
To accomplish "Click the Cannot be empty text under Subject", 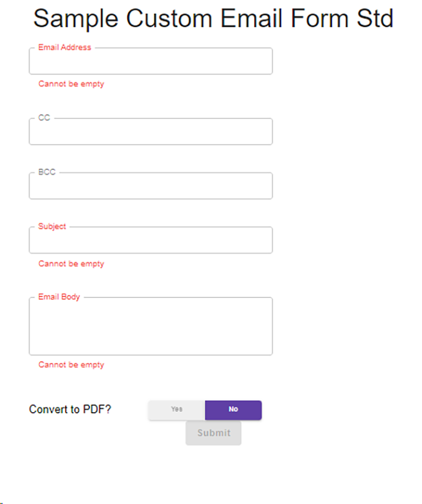I will pyautogui.click(x=72, y=264).
